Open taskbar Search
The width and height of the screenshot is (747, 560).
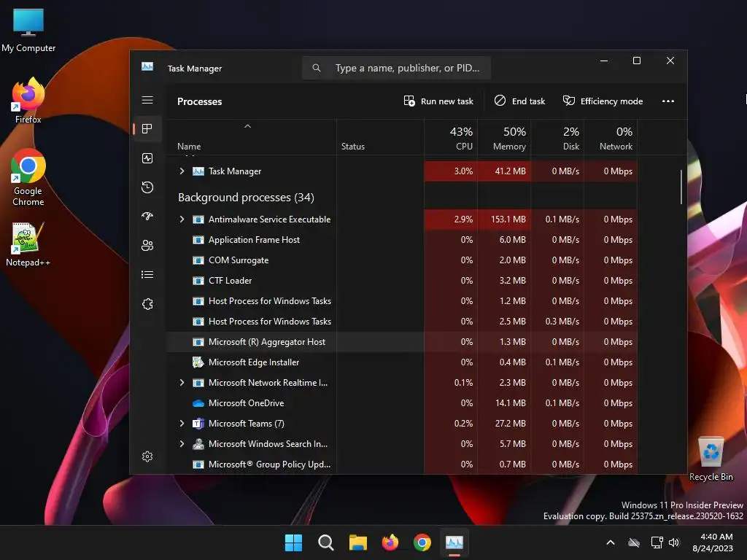click(x=326, y=542)
